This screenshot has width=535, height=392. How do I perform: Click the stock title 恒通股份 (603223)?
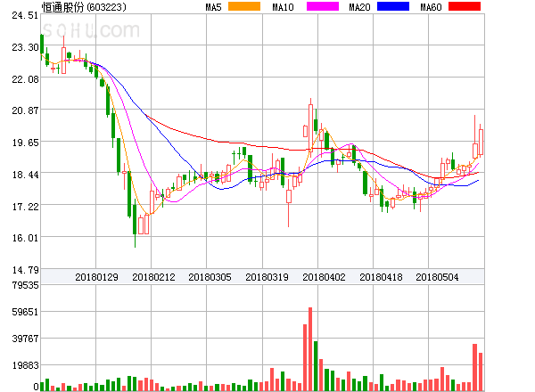coord(84,7)
